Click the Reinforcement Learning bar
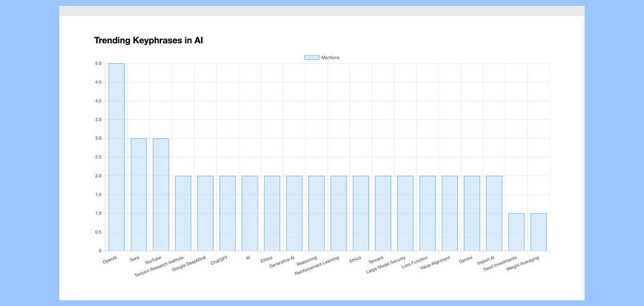The height and width of the screenshot is (306, 644). click(339, 213)
